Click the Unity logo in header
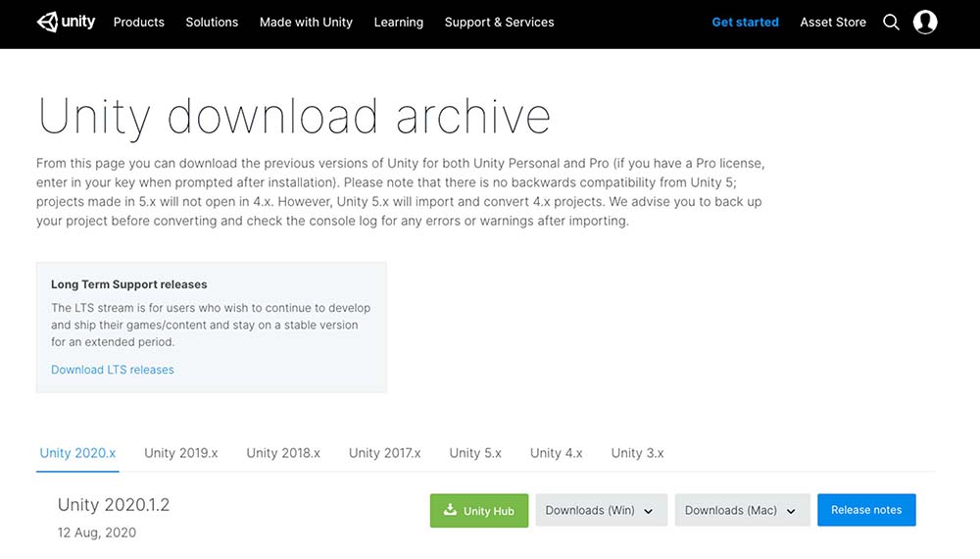This screenshot has height=559, width=980. pos(66,22)
